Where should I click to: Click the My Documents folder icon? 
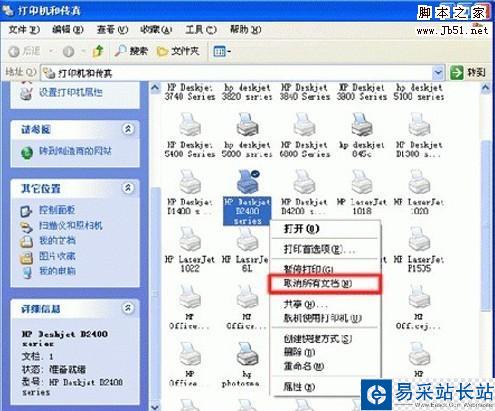coord(27,242)
